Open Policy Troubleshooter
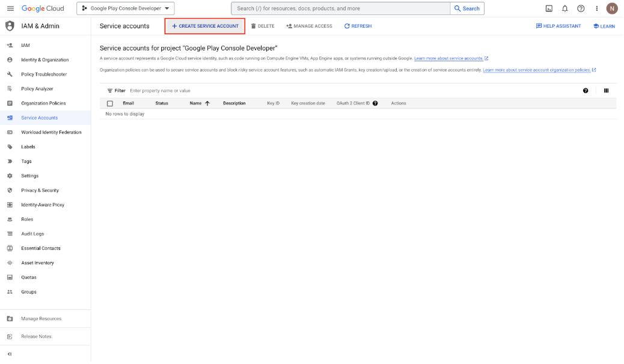This screenshot has width=624, height=364. click(x=45, y=74)
